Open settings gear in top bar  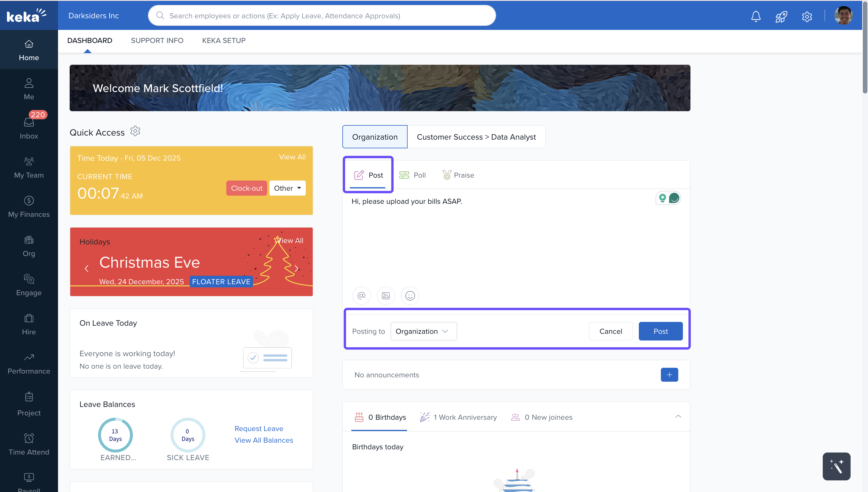[x=806, y=16]
